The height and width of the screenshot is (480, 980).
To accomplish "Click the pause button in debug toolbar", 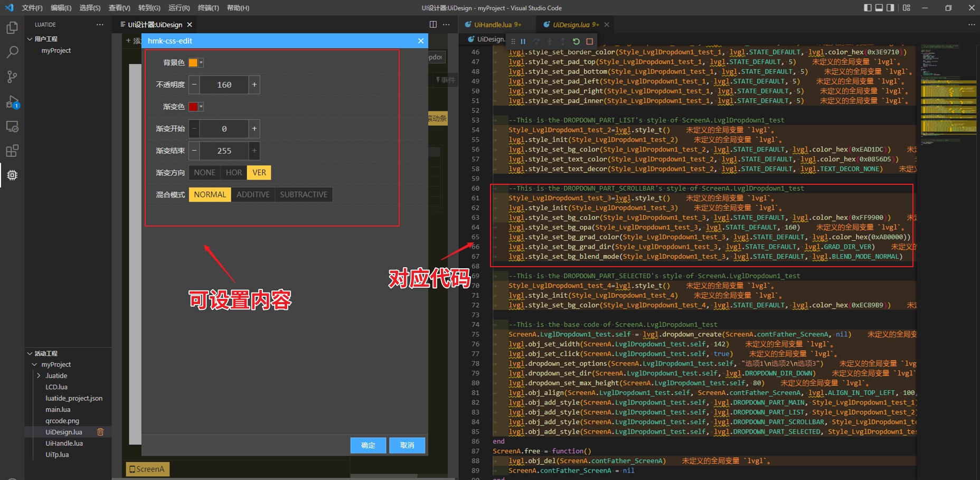I will [x=523, y=41].
